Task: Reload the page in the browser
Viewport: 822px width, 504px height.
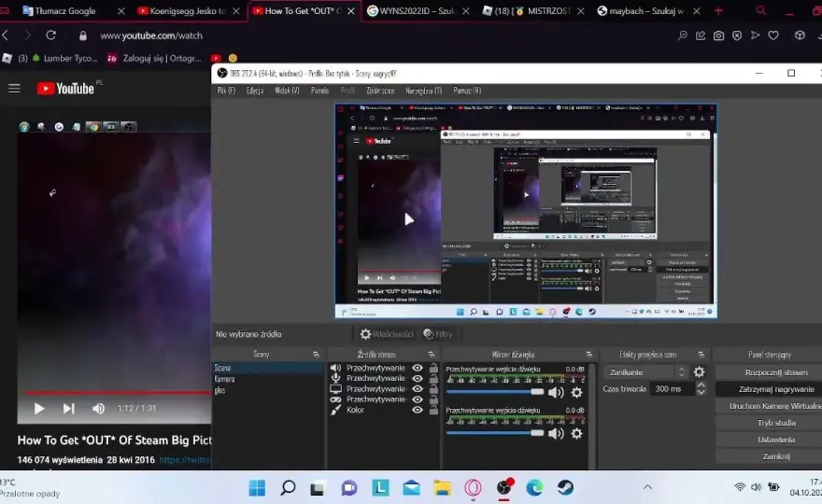Action: click(x=50, y=35)
